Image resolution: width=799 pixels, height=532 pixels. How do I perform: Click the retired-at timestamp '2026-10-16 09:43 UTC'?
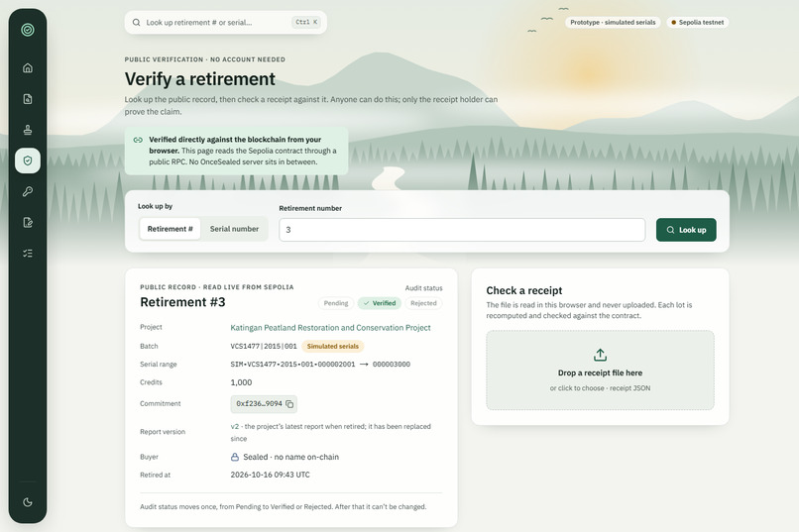[270, 475]
